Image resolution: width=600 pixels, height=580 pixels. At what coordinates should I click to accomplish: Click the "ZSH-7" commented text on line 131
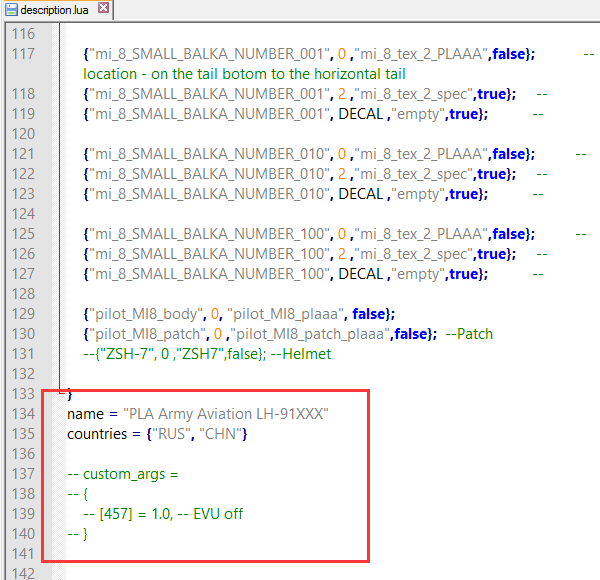[x=127, y=354]
